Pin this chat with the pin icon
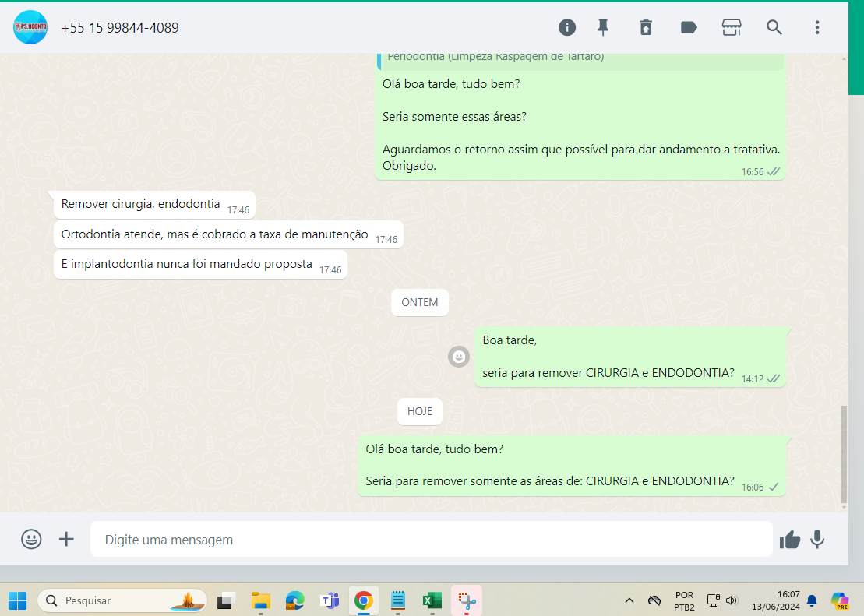Screen dimensions: 864x616 (603, 27)
